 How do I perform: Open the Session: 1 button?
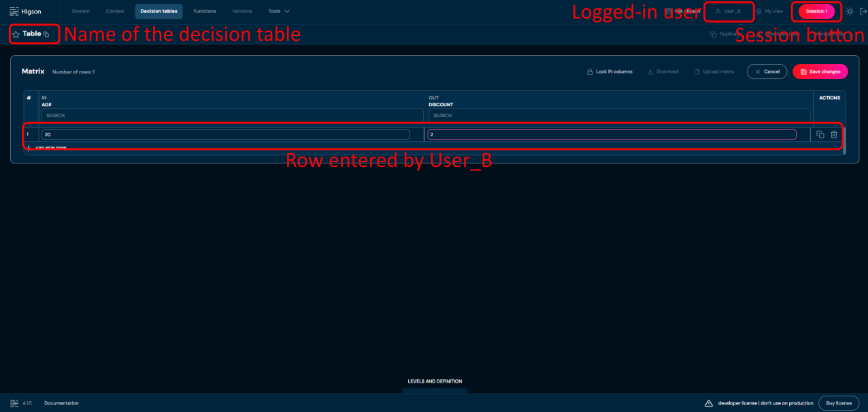pos(816,12)
